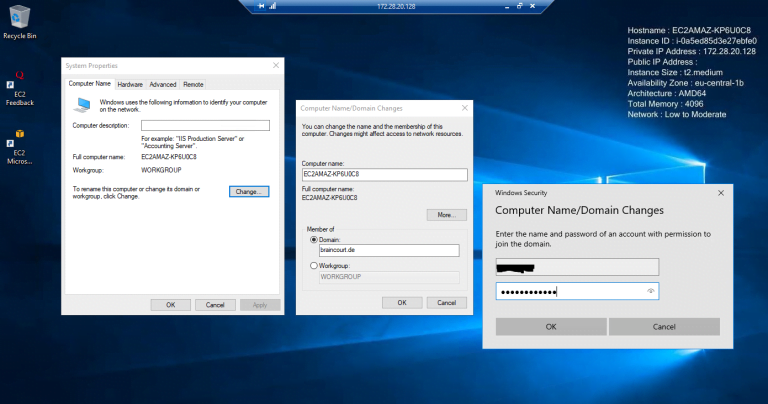
Task: Switch to the Advanced tab
Action: (x=162, y=85)
